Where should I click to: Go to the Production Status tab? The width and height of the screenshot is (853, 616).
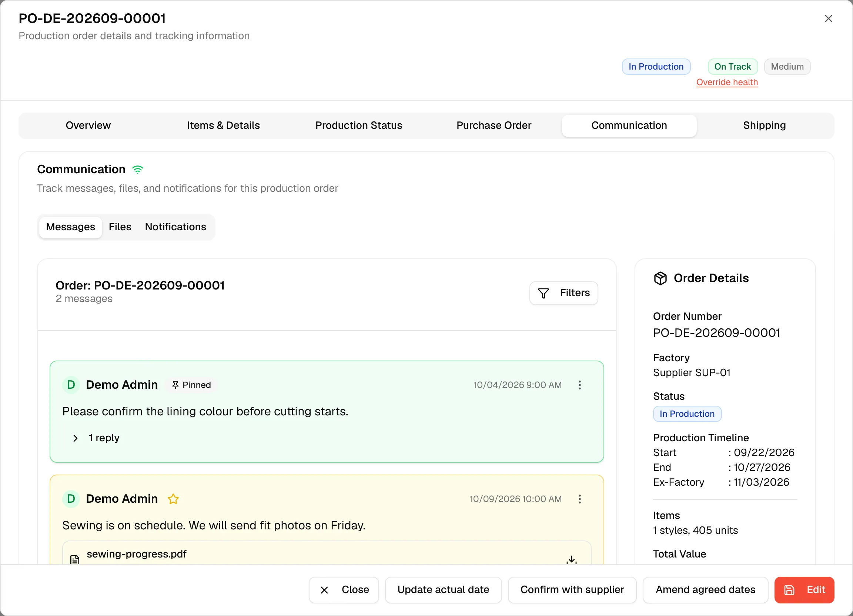[358, 125]
